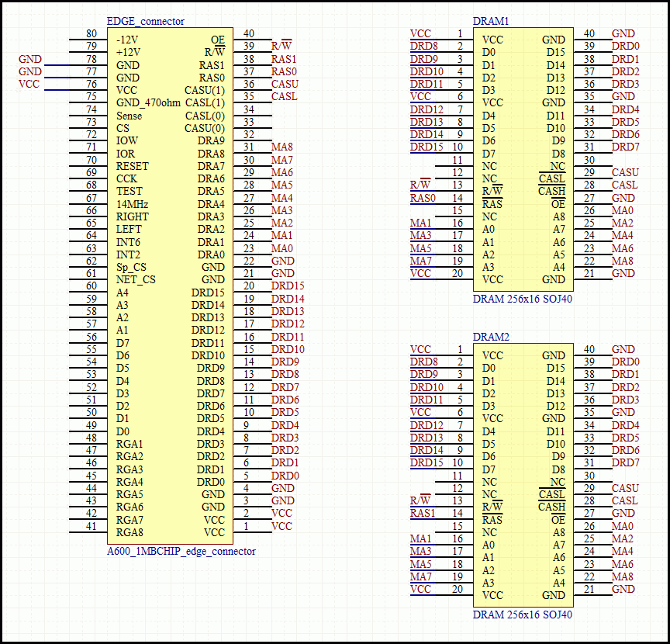Select the CCK pin name
Image resolution: width=670 pixels, height=644 pixels.
pyautogui.click(x=126, y=178)
